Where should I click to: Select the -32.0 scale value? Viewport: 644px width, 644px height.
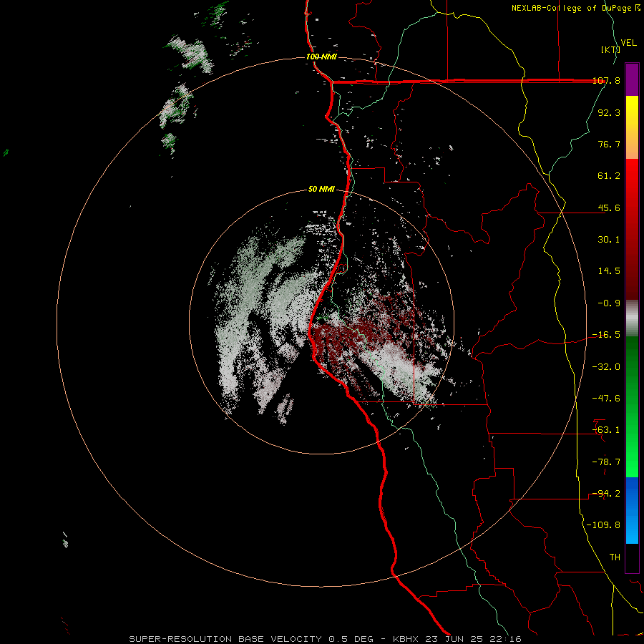point(606,367)
